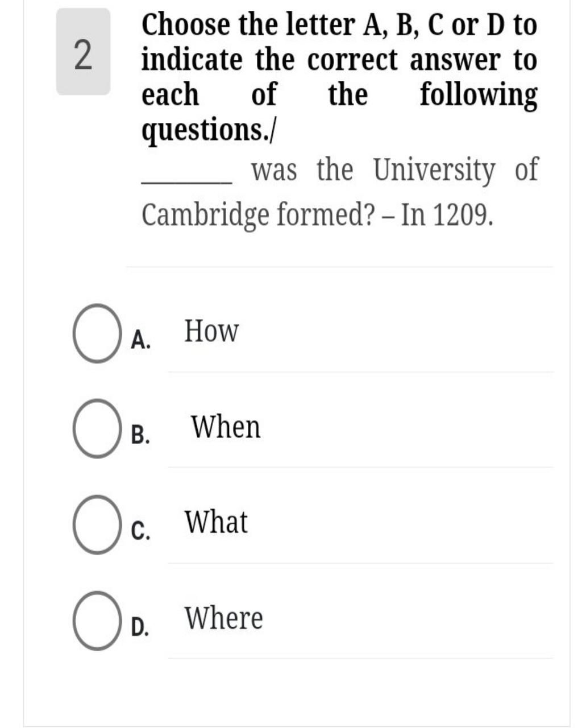Click the word 'following' in the instructions

click(479, 95)
